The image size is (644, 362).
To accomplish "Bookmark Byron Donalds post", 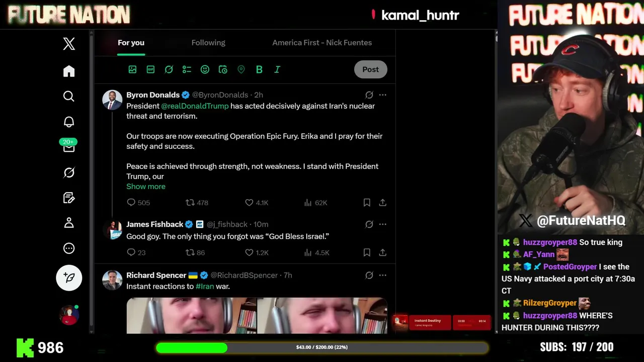I will click(367, 203).
